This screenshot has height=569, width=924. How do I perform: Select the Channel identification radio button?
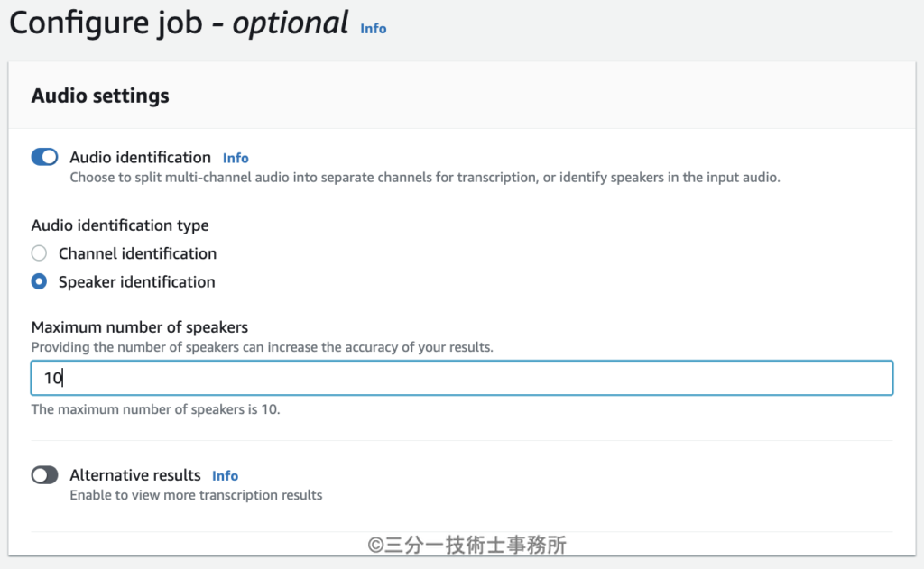tap(39, 253)
